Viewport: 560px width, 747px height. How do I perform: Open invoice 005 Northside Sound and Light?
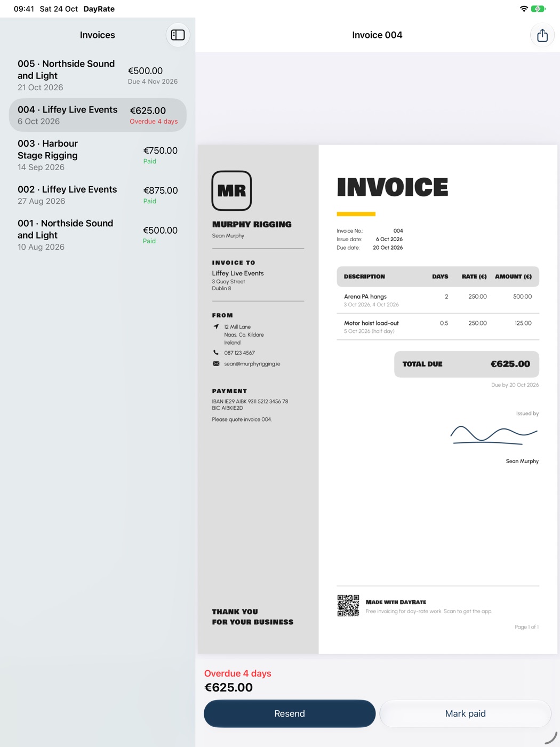(x=98, y=75)
